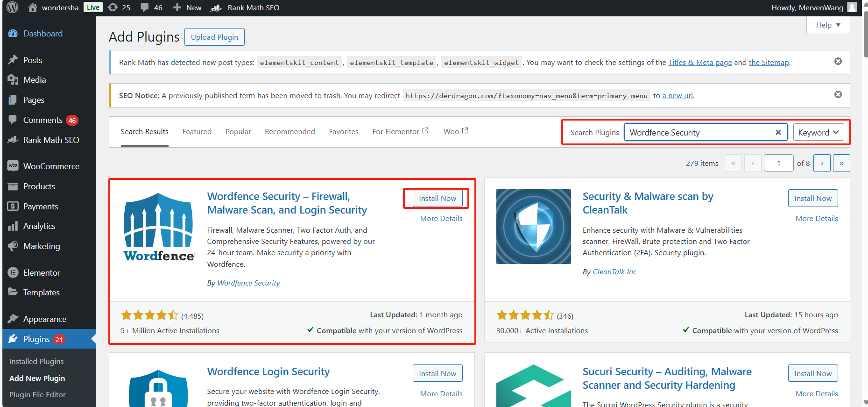Switch to the Favorites tab
The height and width of the screenshot is (407, 868).
tap(344, 132)
